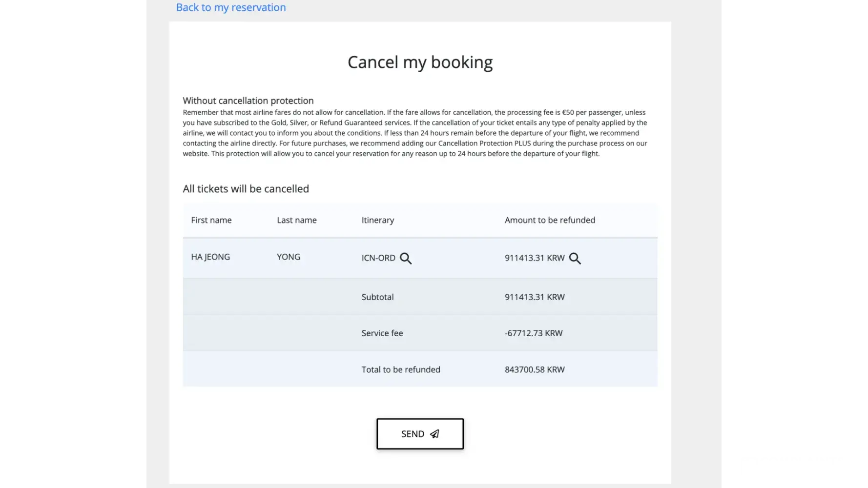This screenshot has height=488, width=868.
Task: Click the magnifier icon beside ICN-ORD
Action: coord(406,258)
